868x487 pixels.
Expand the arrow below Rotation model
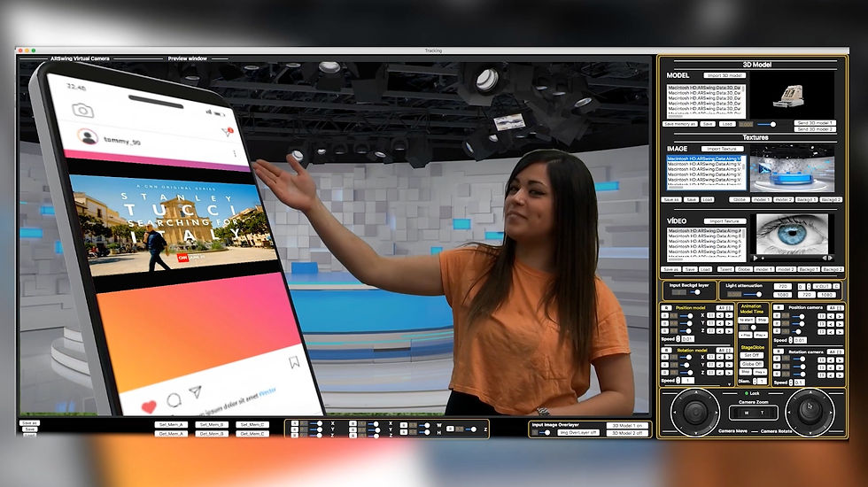coord(730,384)
